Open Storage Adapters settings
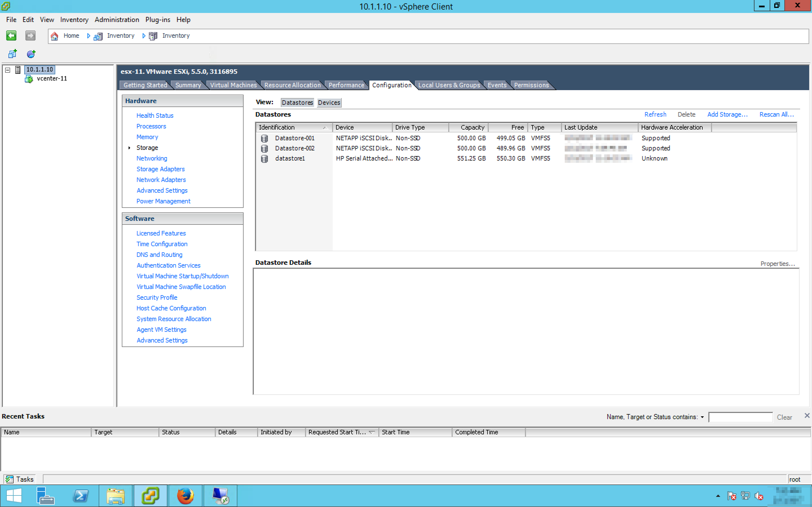This screenshot has height=507, width=812. click(160, 169)
